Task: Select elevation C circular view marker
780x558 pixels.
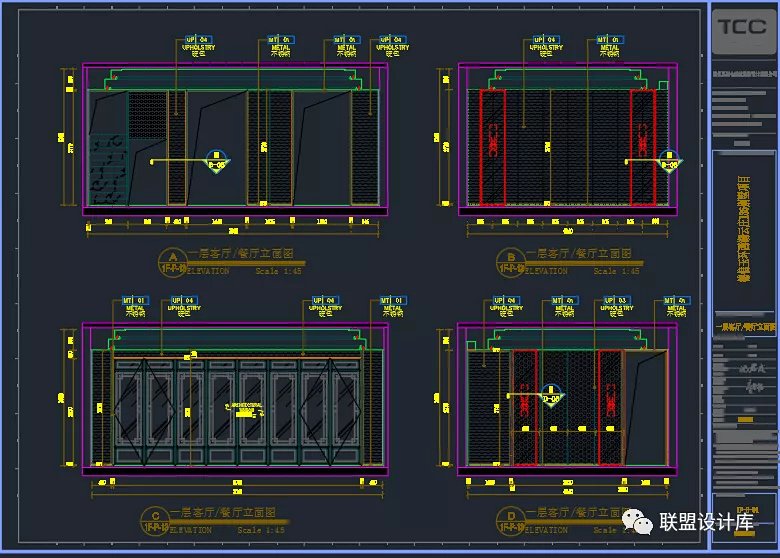Action: pos(156,519)
